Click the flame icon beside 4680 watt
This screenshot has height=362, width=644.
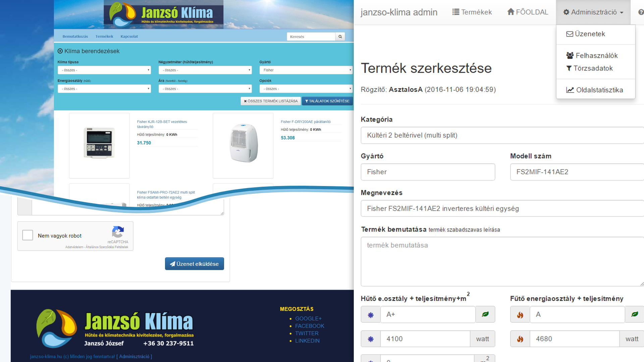tap(520, 339)
